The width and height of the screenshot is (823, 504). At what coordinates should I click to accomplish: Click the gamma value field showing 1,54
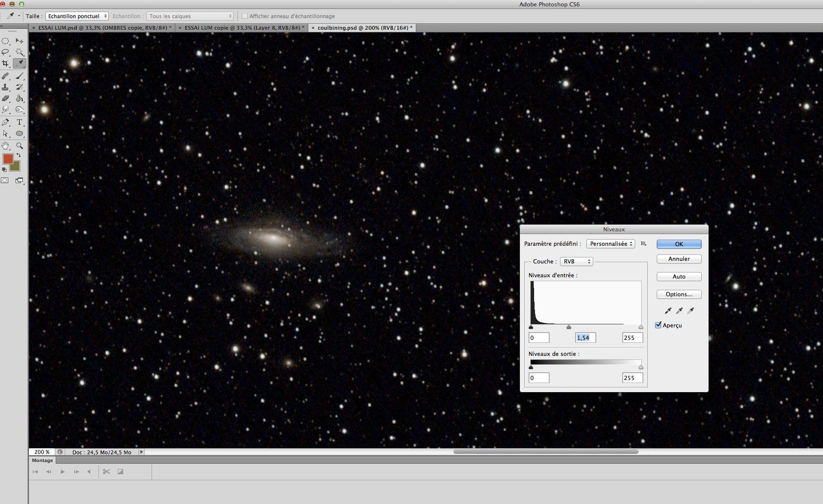pyautogui.click(x=586, y=338)
